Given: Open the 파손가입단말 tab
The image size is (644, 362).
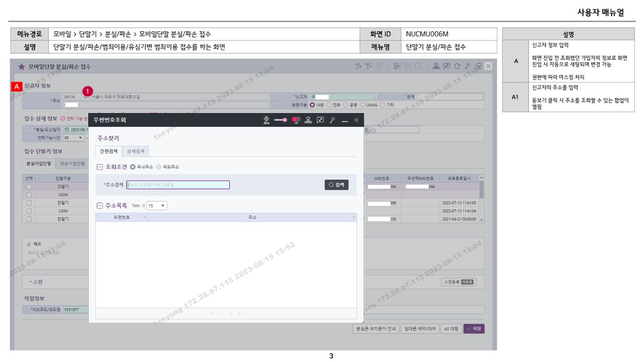Looking at the screenshot, I should [73, 164].
